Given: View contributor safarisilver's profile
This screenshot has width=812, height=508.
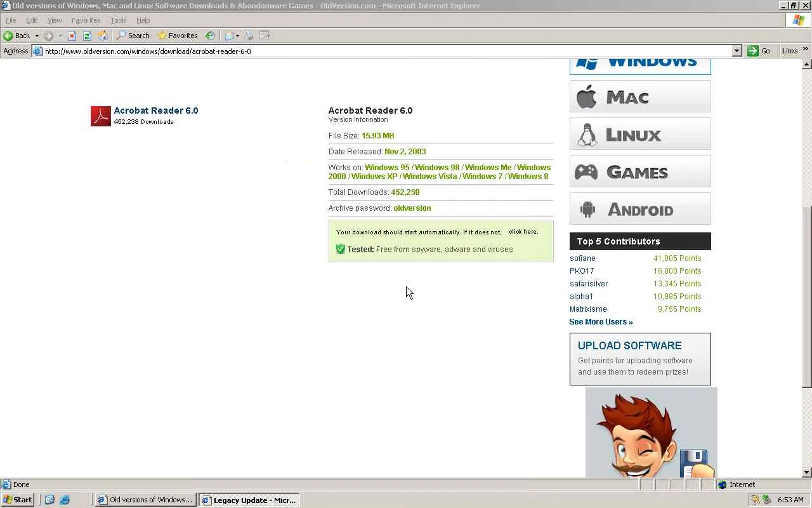Looking at the screenshot, I should [x=589, y=284].
